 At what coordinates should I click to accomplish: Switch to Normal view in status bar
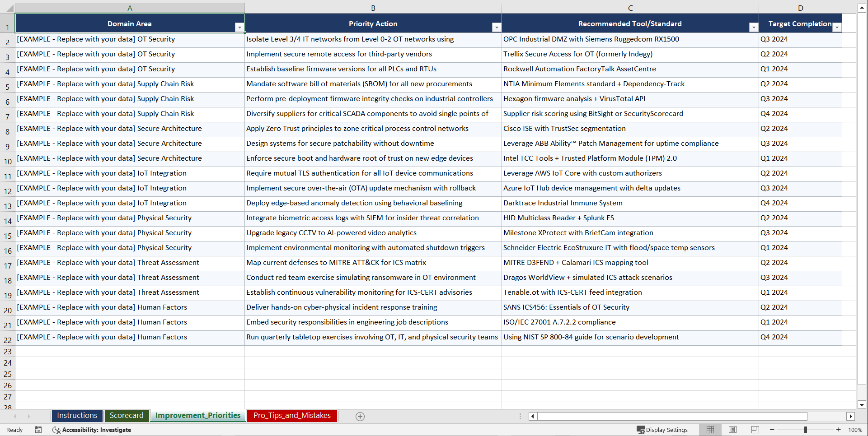click(x=710, y=430)
